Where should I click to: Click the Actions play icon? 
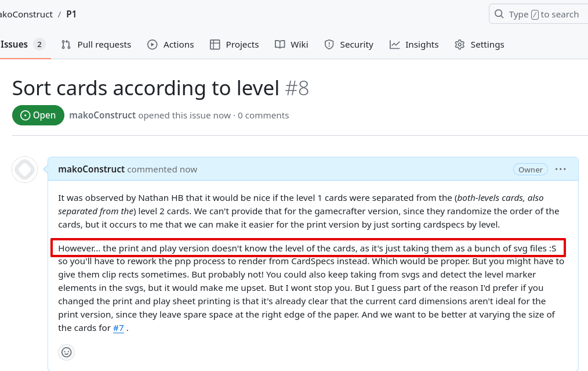[153, 45]
